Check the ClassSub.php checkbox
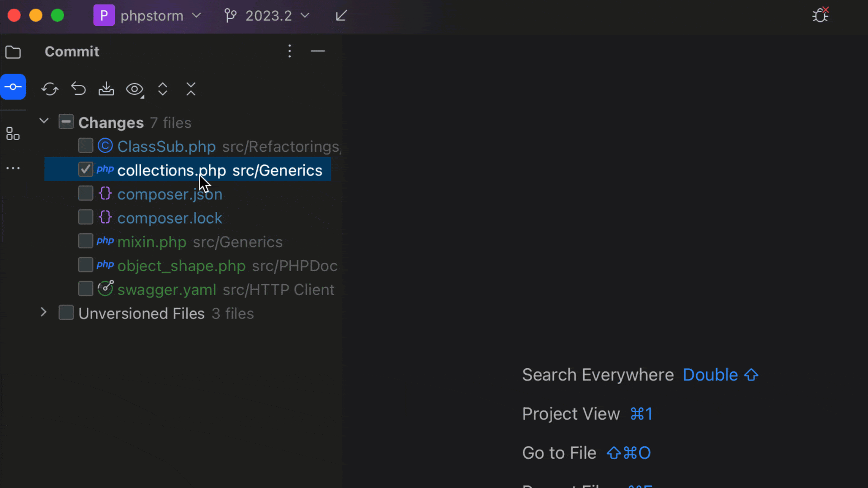Screen dimensions: 868x488 (85, 146)
